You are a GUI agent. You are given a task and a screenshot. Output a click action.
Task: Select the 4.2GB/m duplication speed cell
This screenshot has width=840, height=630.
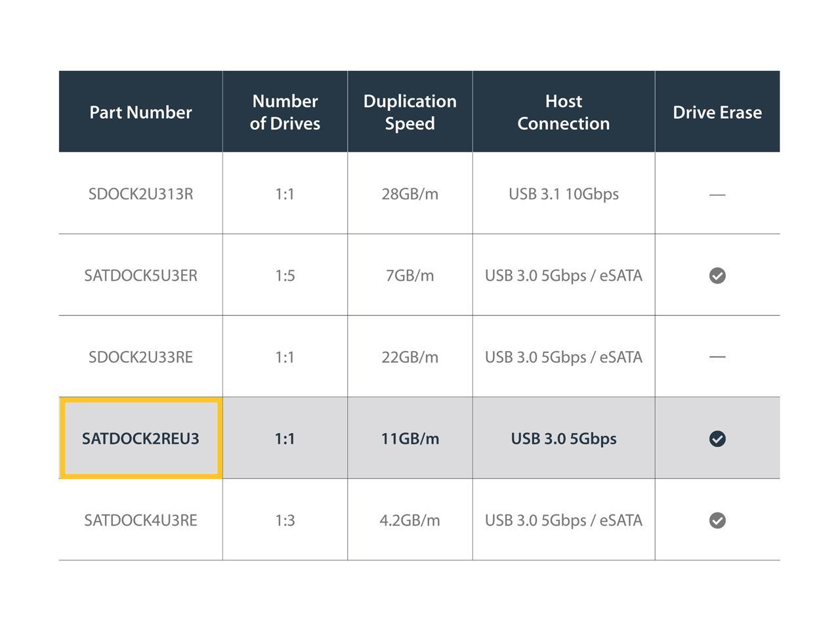(x=409, y=520)
